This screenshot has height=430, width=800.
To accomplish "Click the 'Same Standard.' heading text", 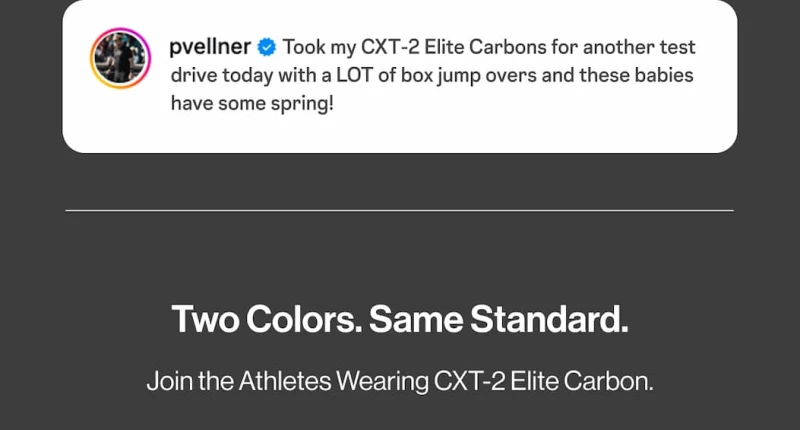I will pyautogui.click(x=498, y=319).
